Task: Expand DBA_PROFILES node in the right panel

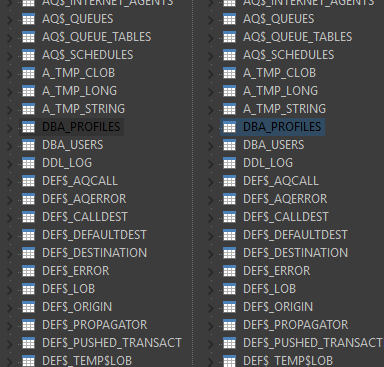Action: 211,128
